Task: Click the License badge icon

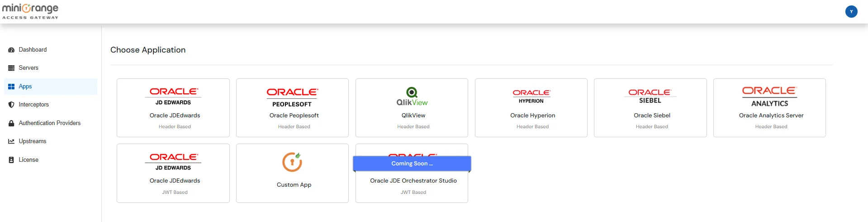Action: click(11, 160)
